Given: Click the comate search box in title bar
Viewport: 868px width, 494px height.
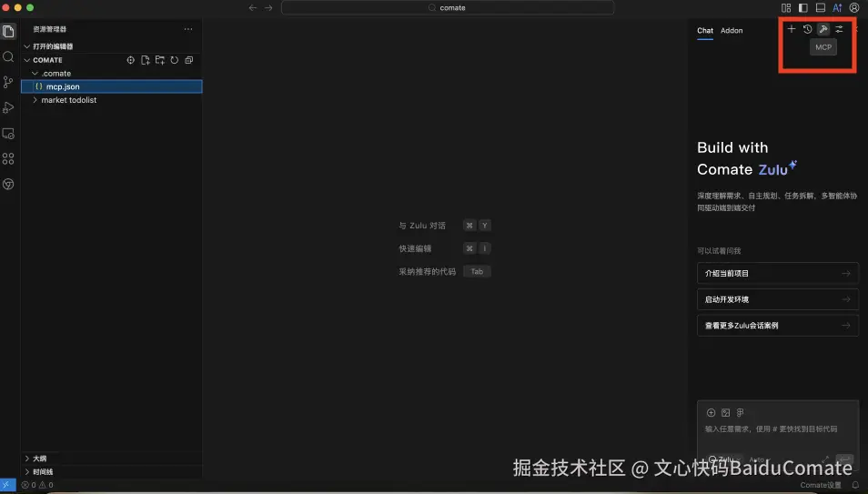Looking at the screenshot, I should point(448,8).
